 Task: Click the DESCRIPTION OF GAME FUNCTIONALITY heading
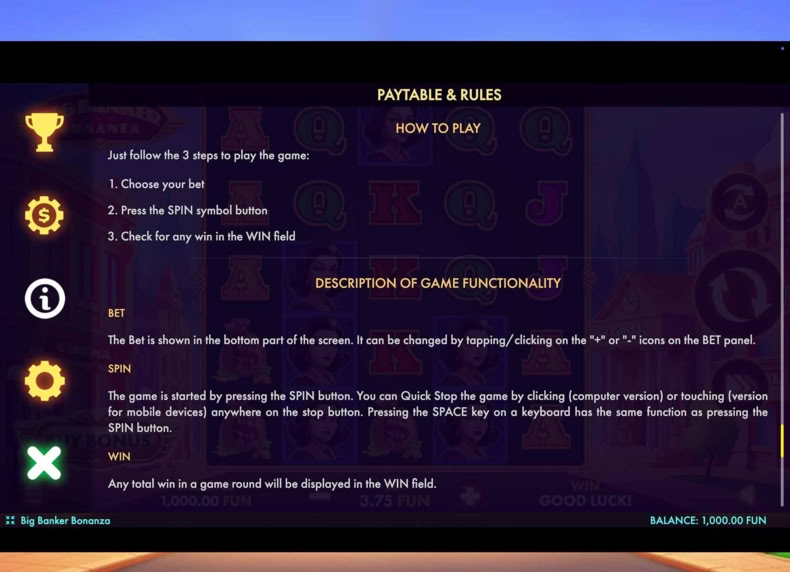(x=438, y=283)
